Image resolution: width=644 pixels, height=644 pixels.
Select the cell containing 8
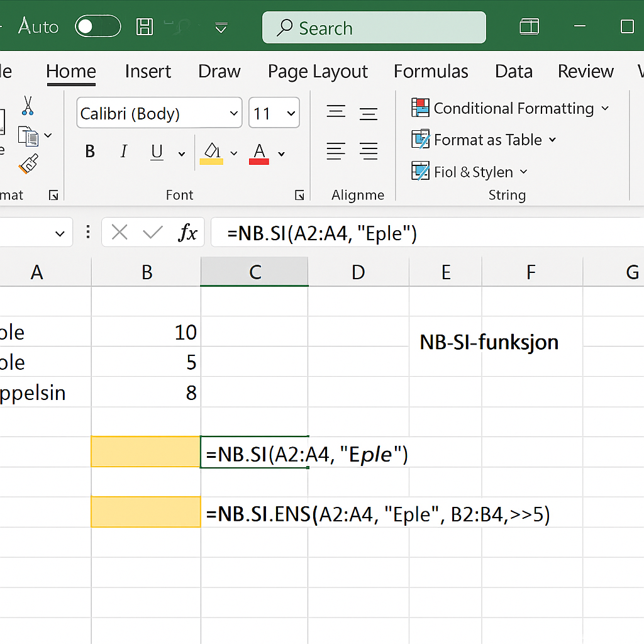(146, 392)
